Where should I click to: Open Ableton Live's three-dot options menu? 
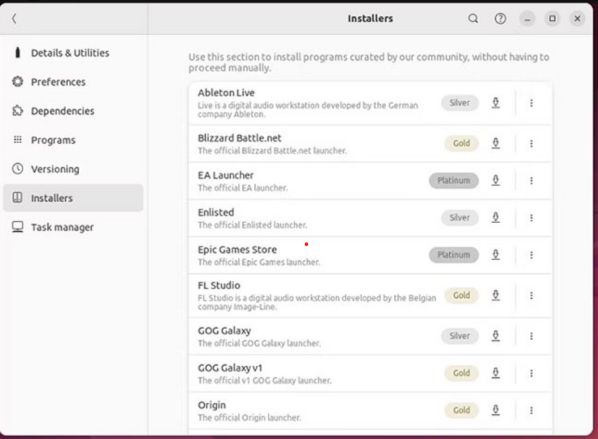(x=531, y=103)
